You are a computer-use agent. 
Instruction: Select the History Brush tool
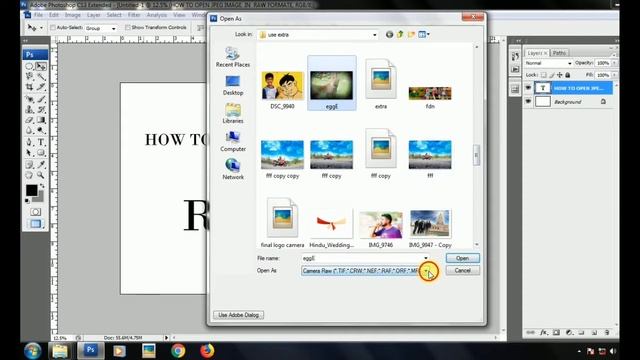coord(41,109)
